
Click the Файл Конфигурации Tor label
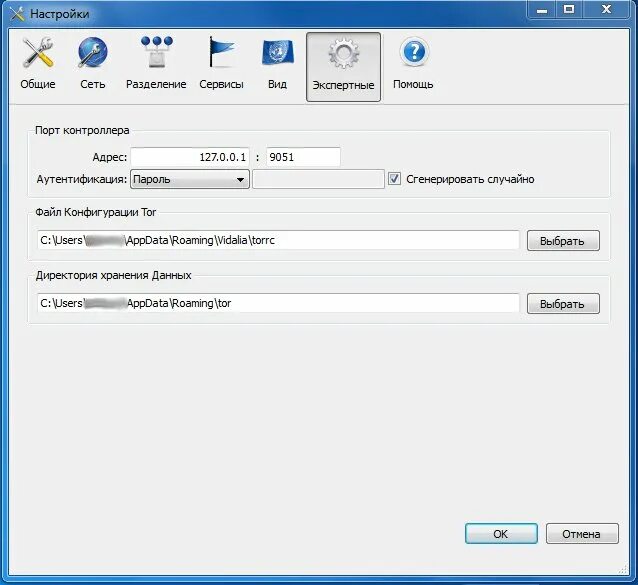coord(96,212)
